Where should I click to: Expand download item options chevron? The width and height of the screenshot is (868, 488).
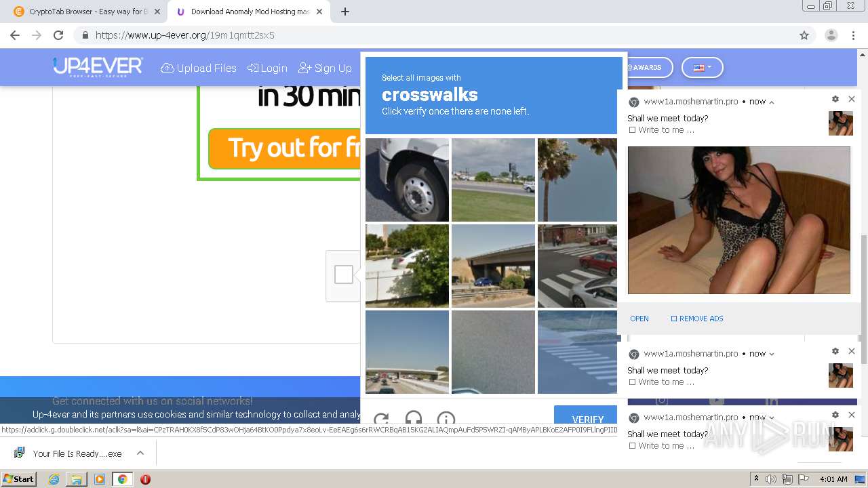click(140, 453)
